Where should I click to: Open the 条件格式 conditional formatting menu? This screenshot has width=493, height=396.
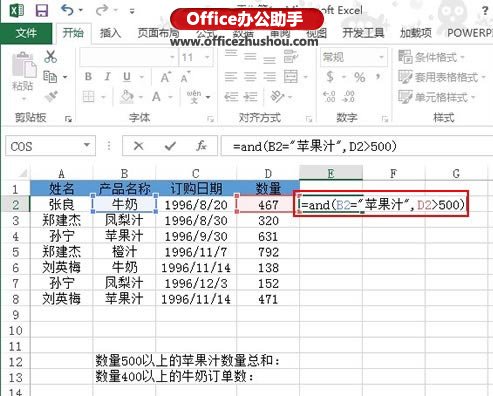click(x=431, y=57)
